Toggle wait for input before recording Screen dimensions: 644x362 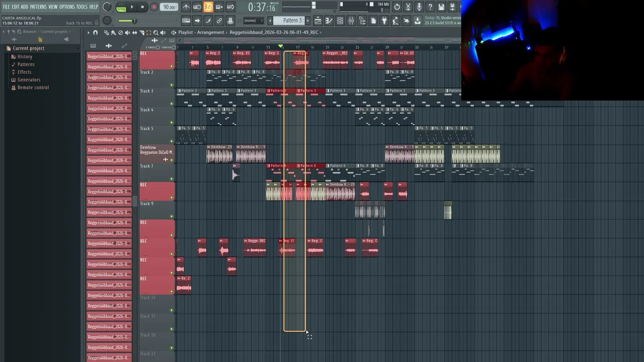coord(197,7)
